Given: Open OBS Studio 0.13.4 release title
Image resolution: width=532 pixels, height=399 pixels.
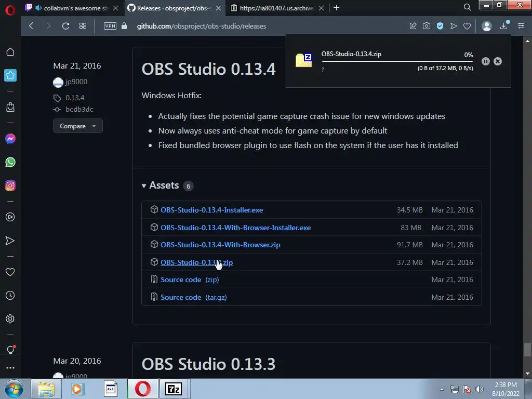Looking at the screenshot, I should point(208,69).
